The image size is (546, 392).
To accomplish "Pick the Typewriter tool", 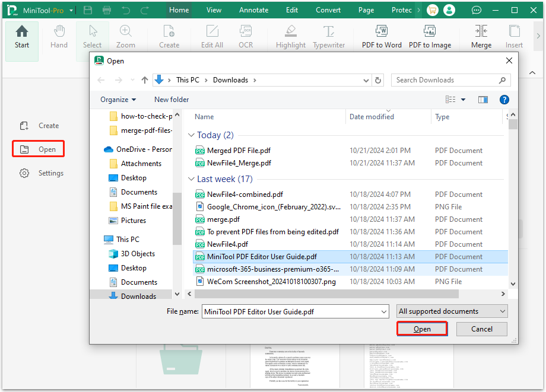I will [x=329, y=37].
